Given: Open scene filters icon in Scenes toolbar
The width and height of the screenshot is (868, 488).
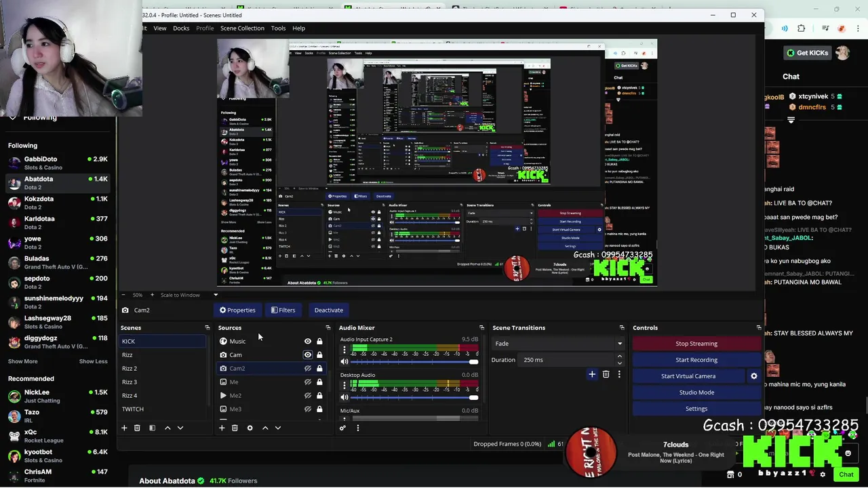Looking at the screenshot, I should (152, 428).
